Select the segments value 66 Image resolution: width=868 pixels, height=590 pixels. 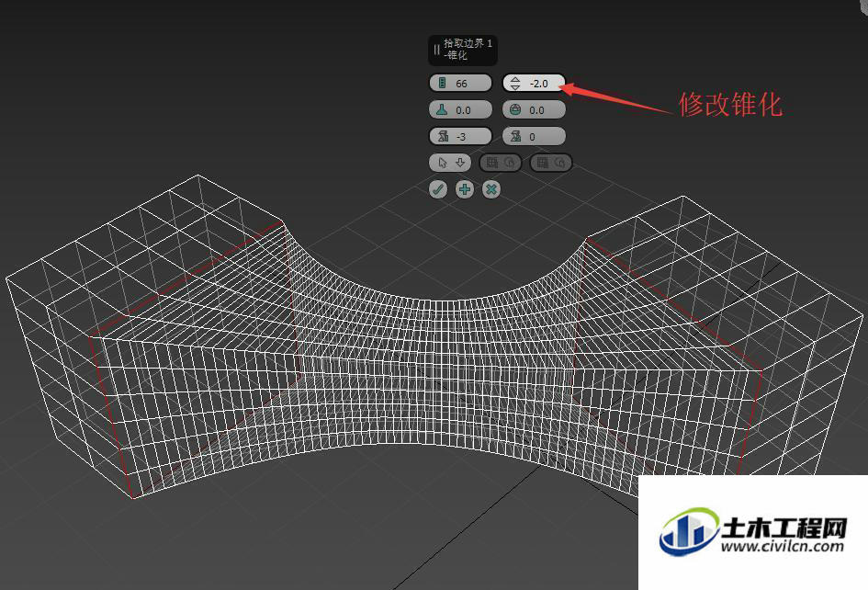click(x=461, y=84)
